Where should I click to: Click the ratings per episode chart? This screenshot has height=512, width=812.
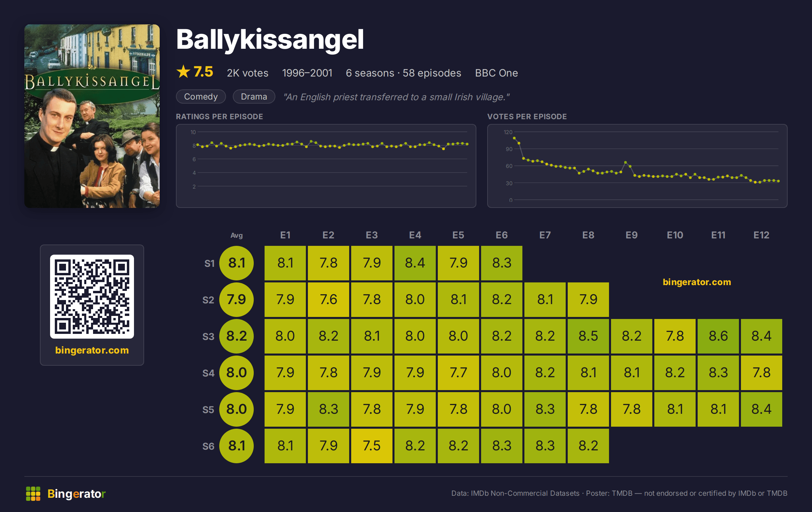click(326, 166)
